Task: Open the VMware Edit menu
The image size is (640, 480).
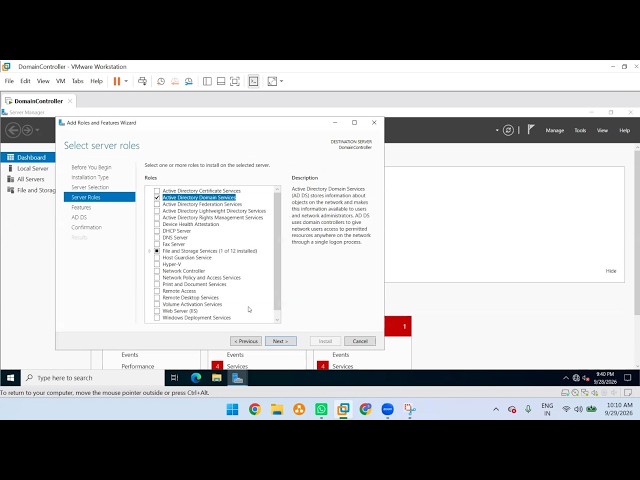Action: [x=25, y=81]
